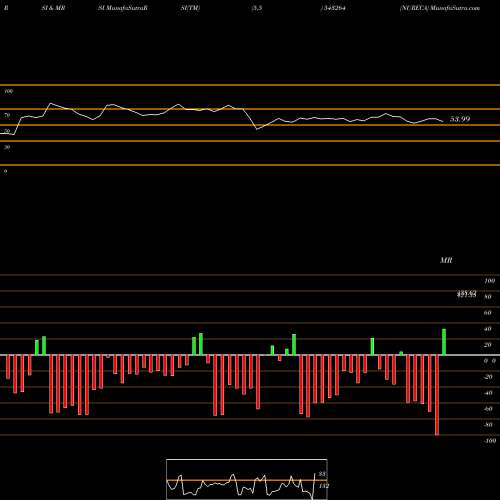
Task: Click the 30 label on RSI axis
Action: pyautogui.click(x=7, y=147)
